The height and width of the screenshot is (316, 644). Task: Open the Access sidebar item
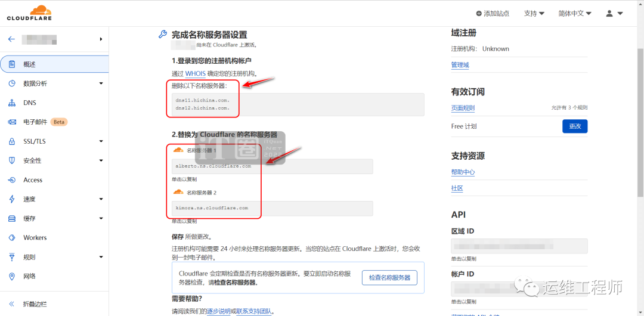click(x=54, y=180)
